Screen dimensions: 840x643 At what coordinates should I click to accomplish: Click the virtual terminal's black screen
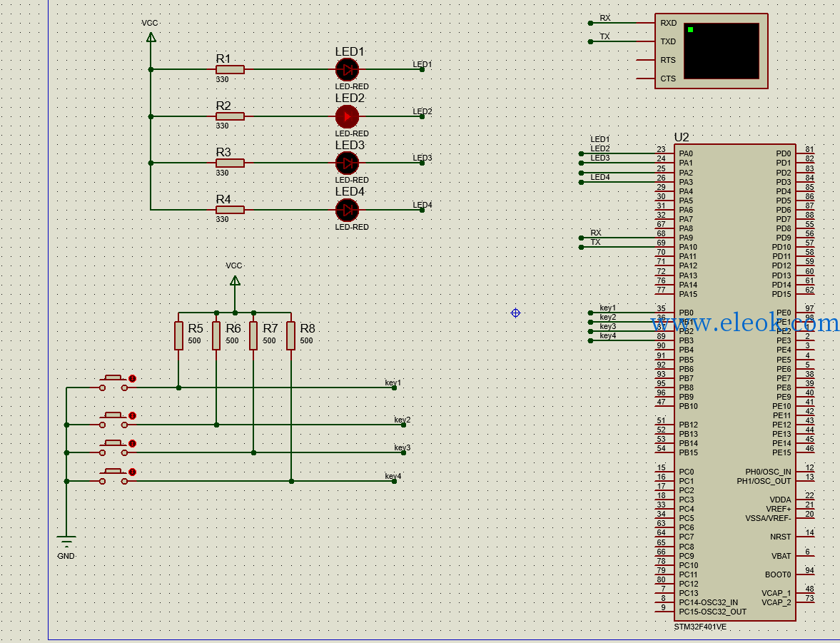721,51
